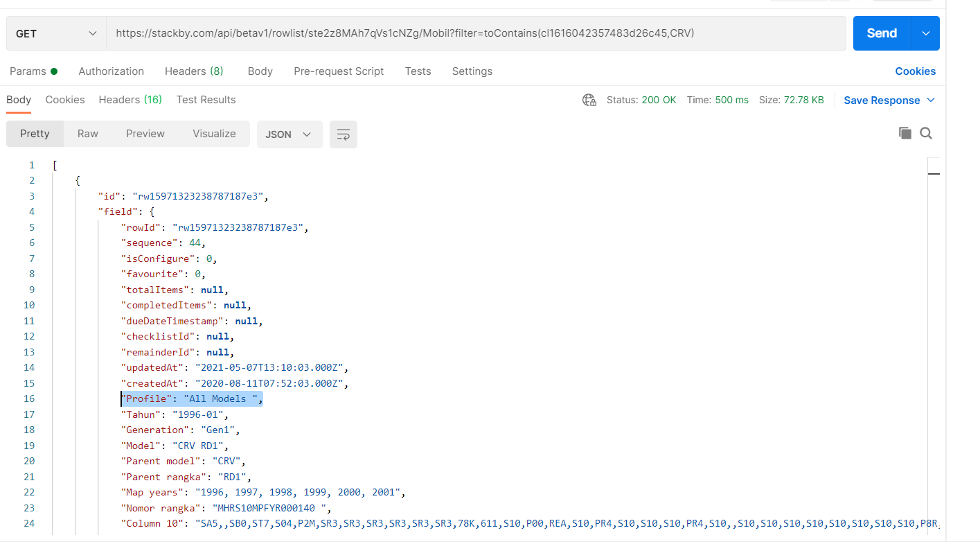Screen dimensions: 980x544
Task: Click the "rowId" line in field object
Action: tap(214, 227)
